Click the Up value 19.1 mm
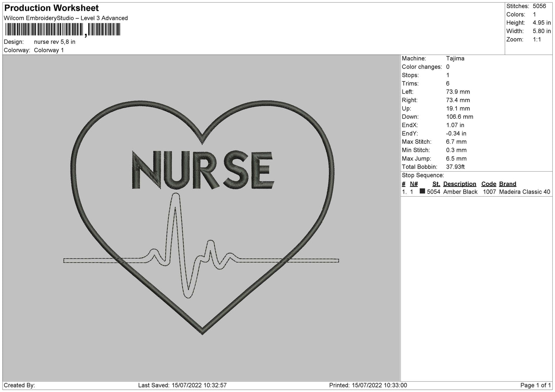The width and height of the screenshot is (555, 392). point(458,109)
